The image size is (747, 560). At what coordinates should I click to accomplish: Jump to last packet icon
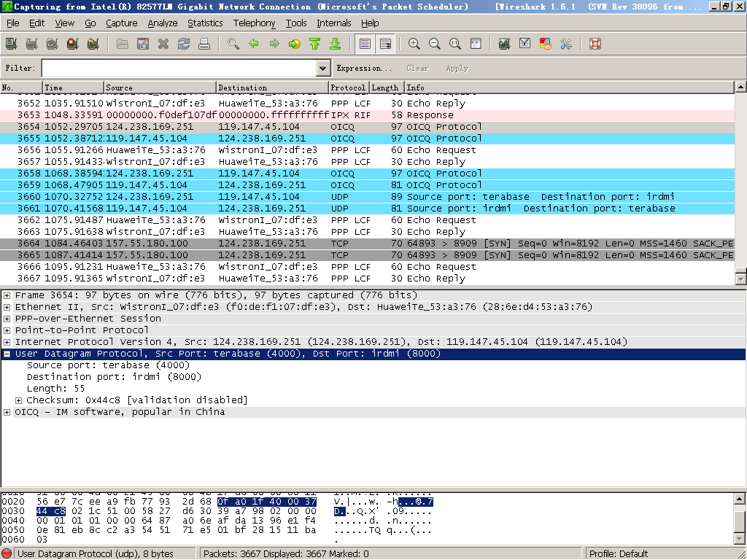pos(336,44)
